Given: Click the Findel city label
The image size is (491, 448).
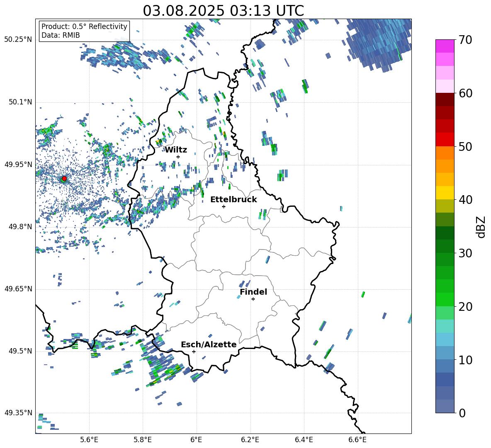Looking at the screenshot, I should 253,292.
